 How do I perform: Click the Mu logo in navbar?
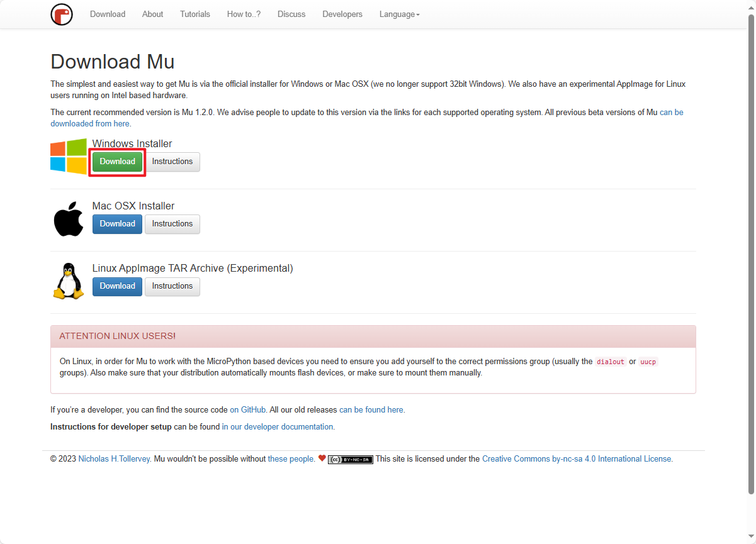[62, 14]
